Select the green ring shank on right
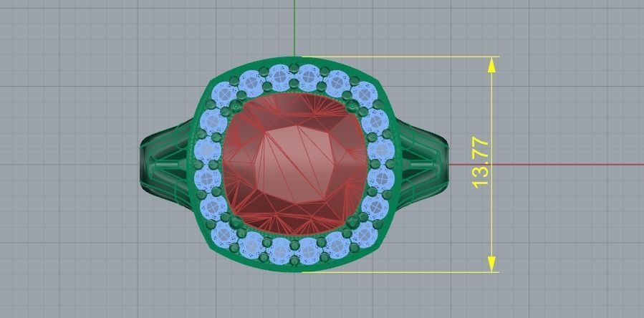The height and width of the screenshot is (318, 644). pyautogui.click(x=421, y=164)
